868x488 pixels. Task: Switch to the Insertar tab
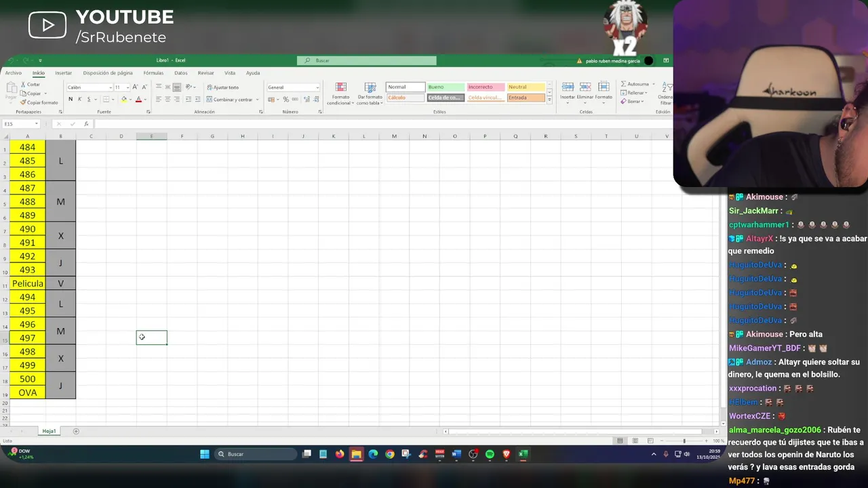point(63,73)
